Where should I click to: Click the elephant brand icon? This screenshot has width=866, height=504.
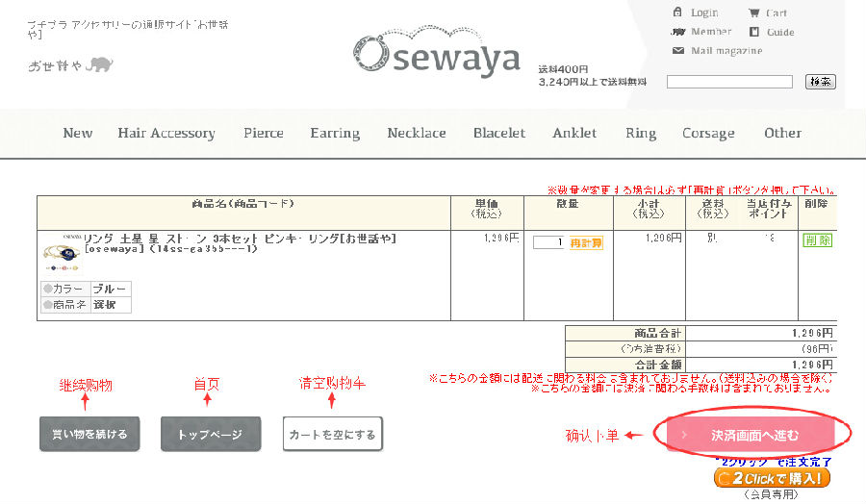(x=98, y=65)
